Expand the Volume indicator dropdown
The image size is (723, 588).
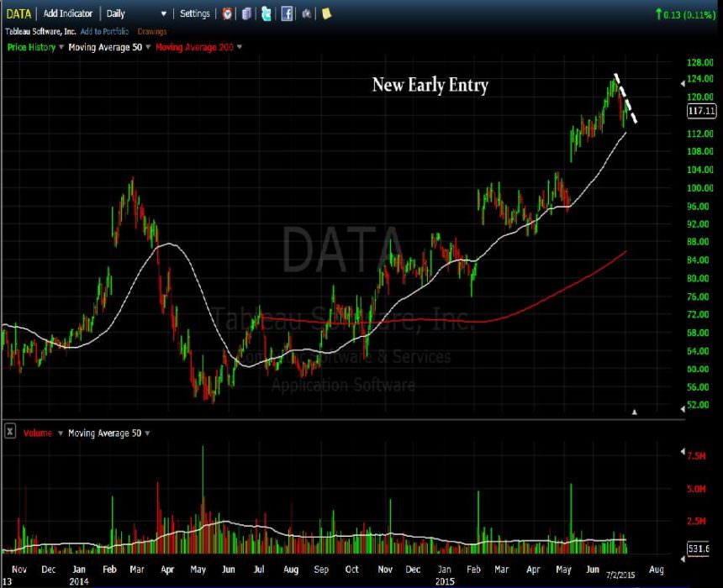coord(60,433)
